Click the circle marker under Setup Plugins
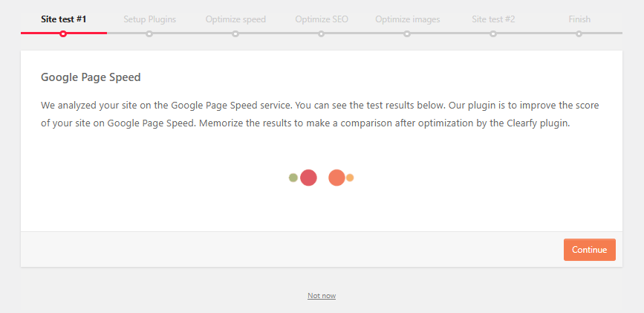This screenshot has width=644, height=313. (x=149, y=33)
